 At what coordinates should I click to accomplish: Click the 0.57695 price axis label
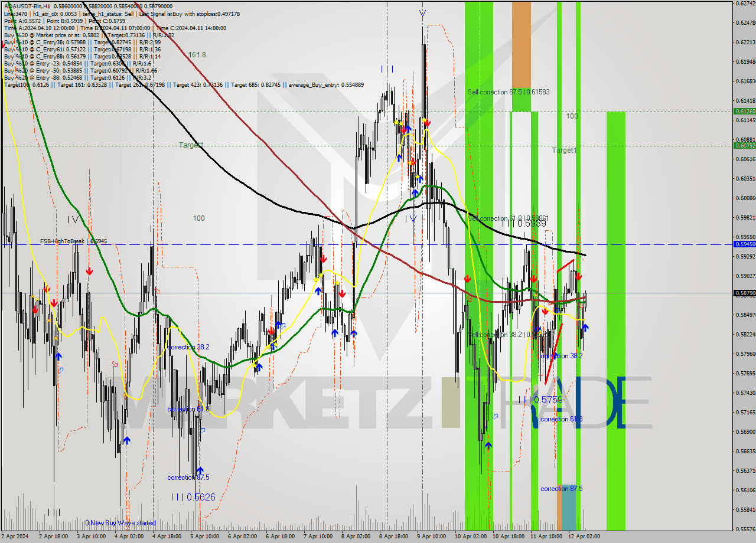(x=745, y=374)
